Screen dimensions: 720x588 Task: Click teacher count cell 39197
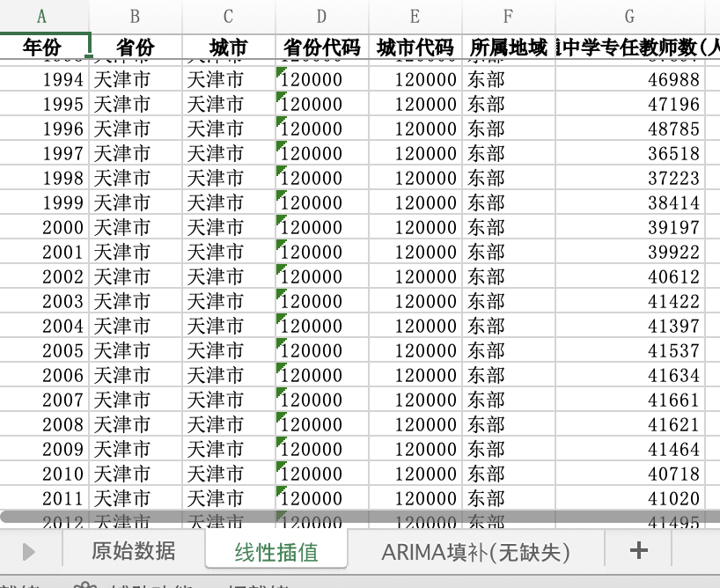click(x=630, y=227)
